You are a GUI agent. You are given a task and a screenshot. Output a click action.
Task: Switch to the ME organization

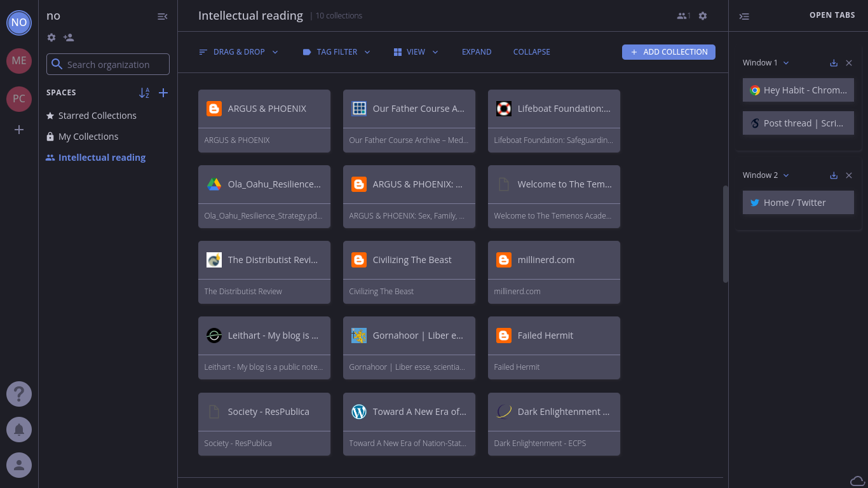[x=19, y=61]
